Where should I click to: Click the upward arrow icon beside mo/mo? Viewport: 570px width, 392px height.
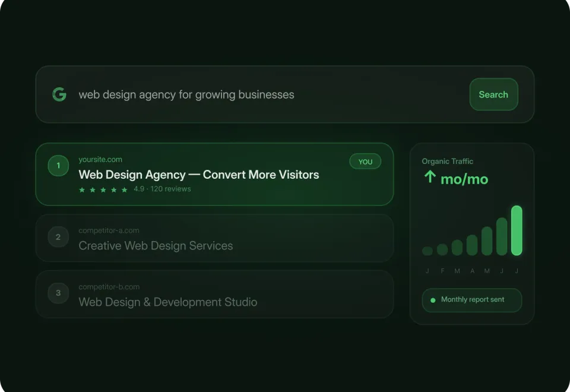coord(430,177)
